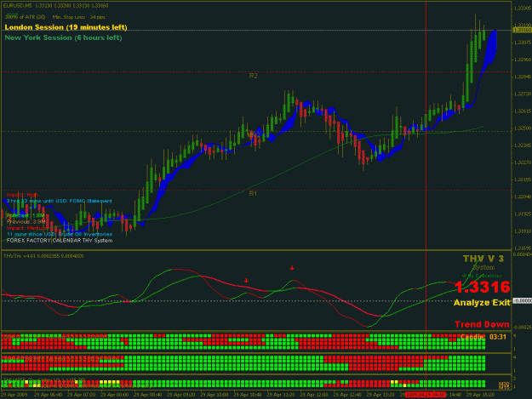Click the '300% of ATR (20)' label

click(x=25, y=17)
